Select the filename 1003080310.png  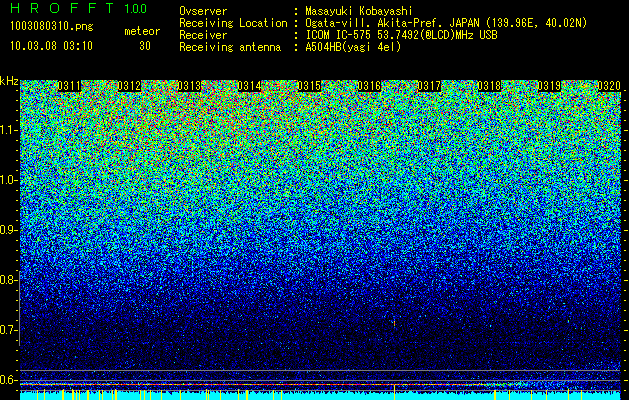click(x=52, y=27)
